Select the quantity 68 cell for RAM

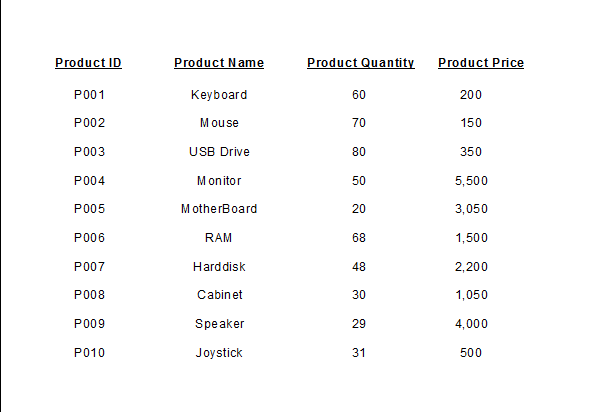click(x=359, y=238)
